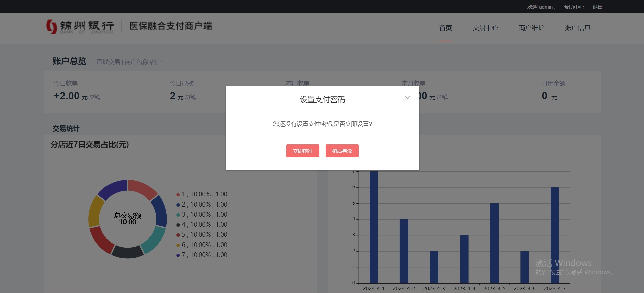Click the 本月收单 label
The width and height of the screenshot is (644, 293).
tap(414, 83)
